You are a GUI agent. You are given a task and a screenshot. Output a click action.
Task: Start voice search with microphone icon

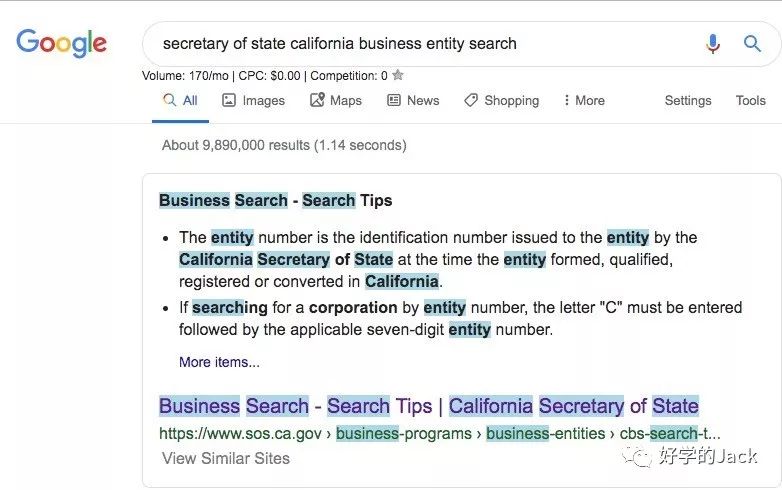pos(713,44)
